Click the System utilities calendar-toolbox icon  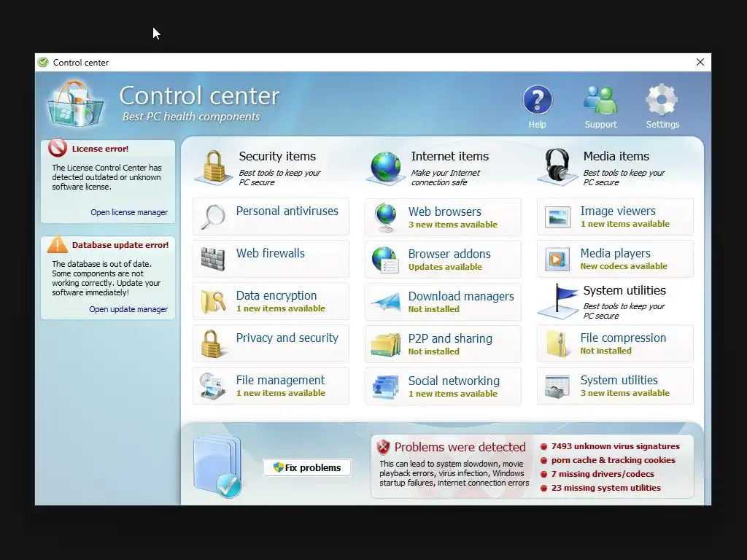click(557, 386)
